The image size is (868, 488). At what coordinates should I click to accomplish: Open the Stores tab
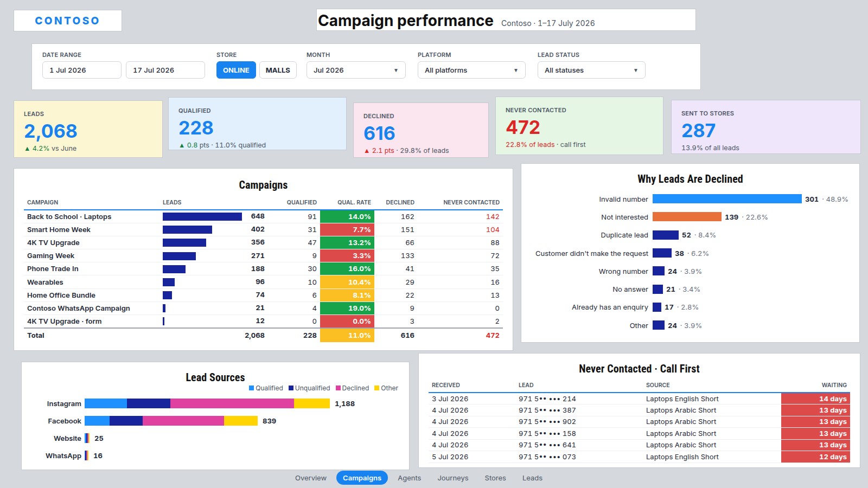pyautogui.click(x=495, y=478)
